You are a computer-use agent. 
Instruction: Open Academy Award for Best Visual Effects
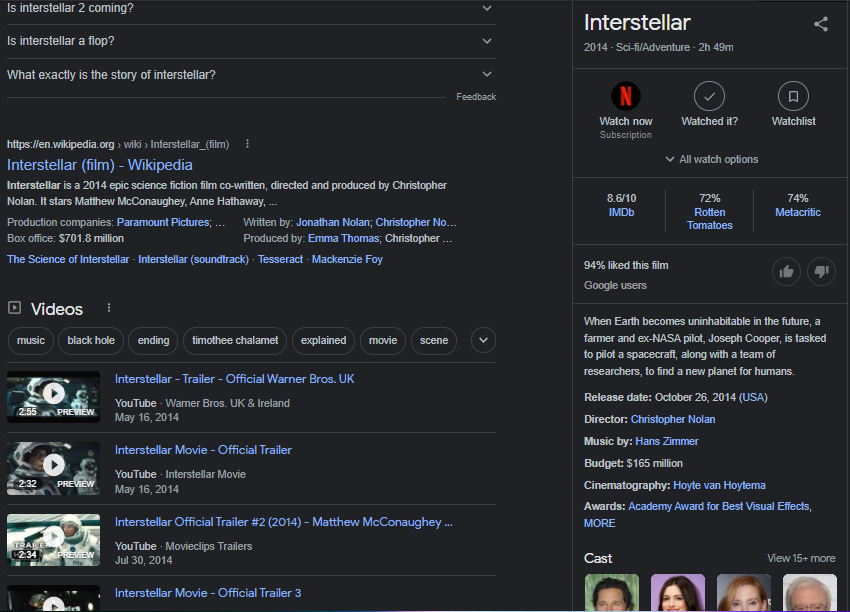click(x=719, y=506)
